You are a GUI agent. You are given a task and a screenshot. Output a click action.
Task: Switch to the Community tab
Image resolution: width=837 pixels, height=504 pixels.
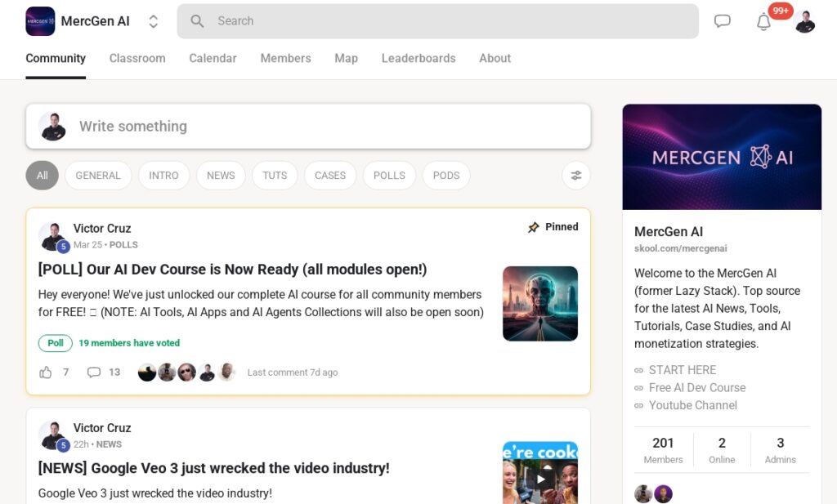point(56,58)
